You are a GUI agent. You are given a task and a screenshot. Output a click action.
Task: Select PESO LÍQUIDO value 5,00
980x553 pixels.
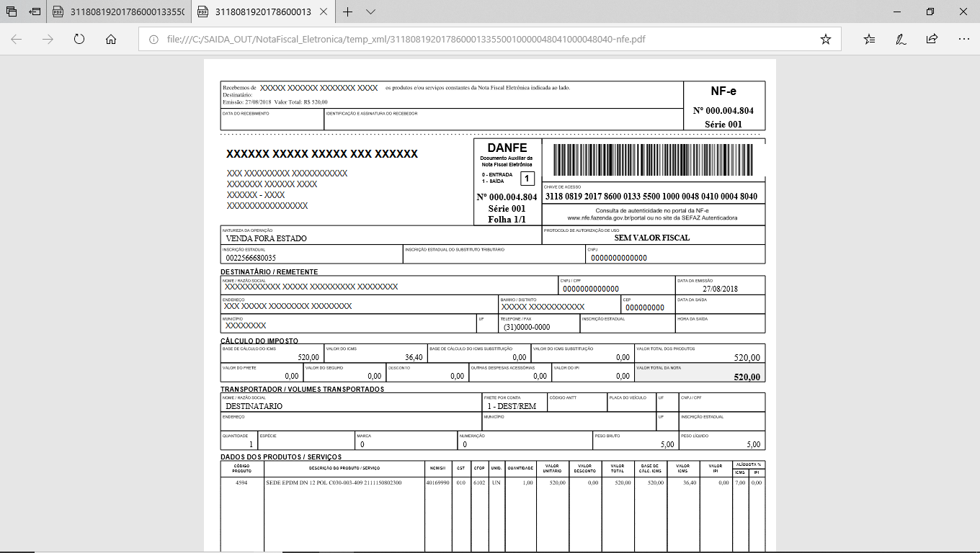pos(753,444)
